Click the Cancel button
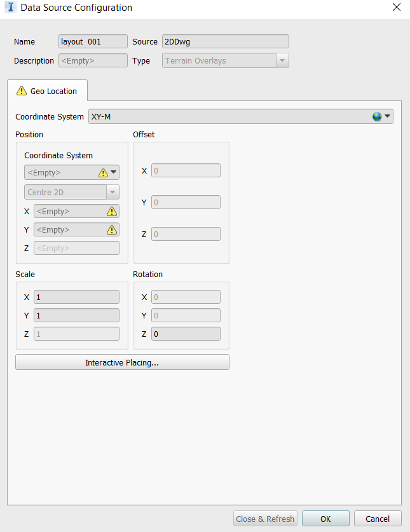410x532 pixels. pyautogui.click(x=378, y=519)
